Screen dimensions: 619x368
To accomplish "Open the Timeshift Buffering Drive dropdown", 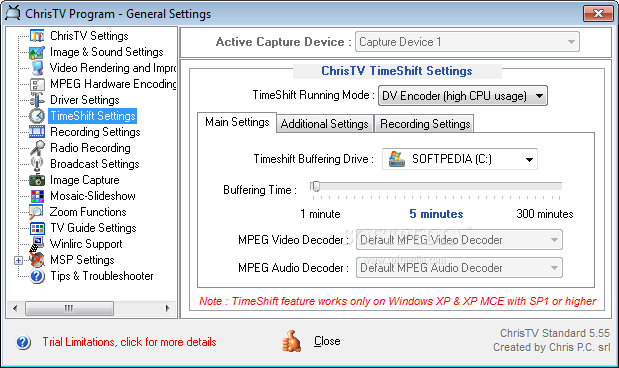I will pyautogui.click(x=460, y=159).
